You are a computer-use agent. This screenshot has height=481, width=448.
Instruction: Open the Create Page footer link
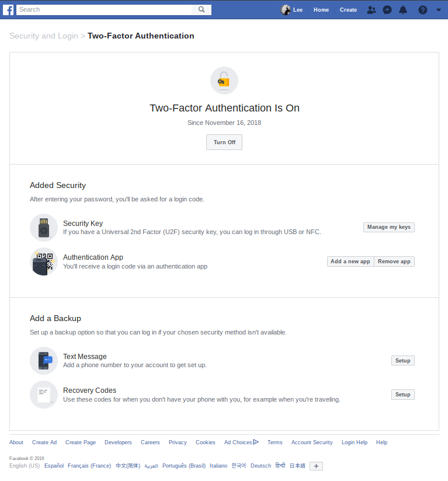tap(81, 442)
